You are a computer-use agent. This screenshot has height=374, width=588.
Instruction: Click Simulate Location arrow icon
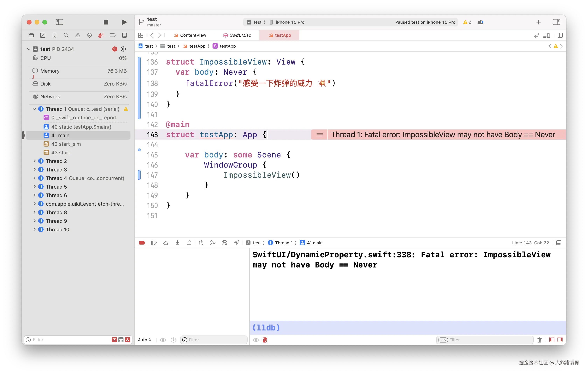236,243
